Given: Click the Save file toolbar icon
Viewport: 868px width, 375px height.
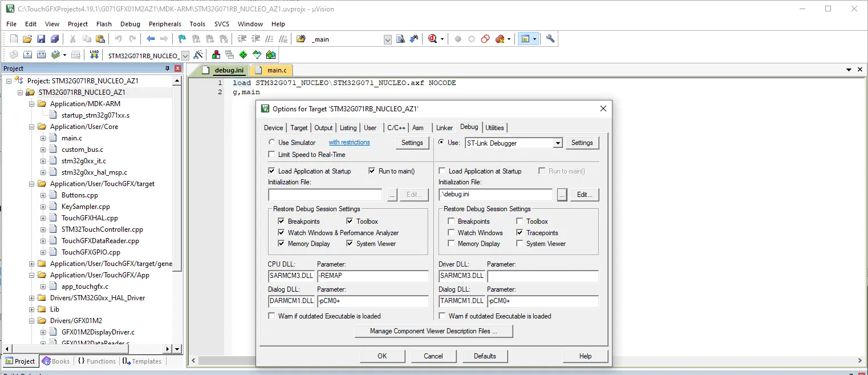Looking at the screenshot, I should point(41,39).
